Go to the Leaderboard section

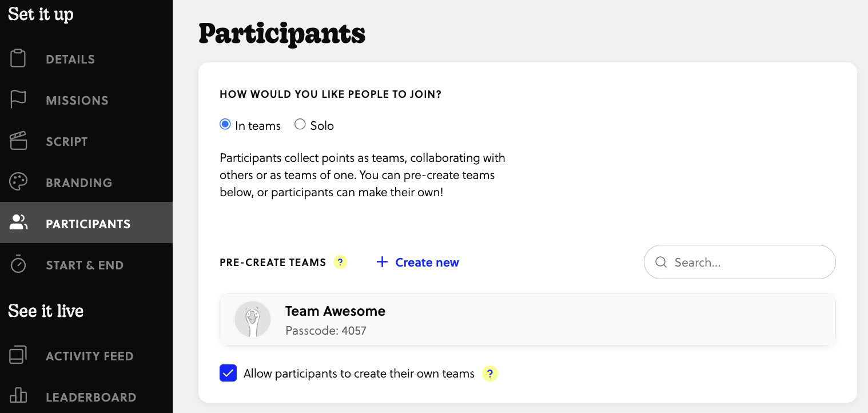point(90,396)
